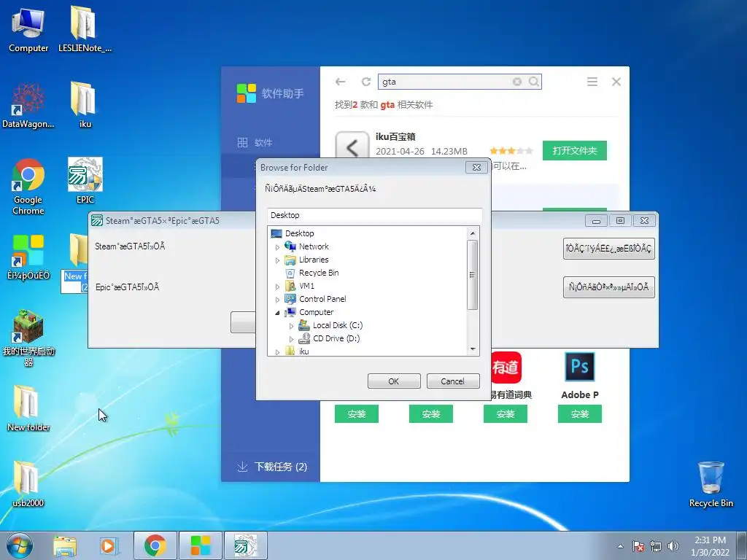Screen dimensions: 747x560
Task: Expand the Network node in folder tree
Action: point(277,247)
